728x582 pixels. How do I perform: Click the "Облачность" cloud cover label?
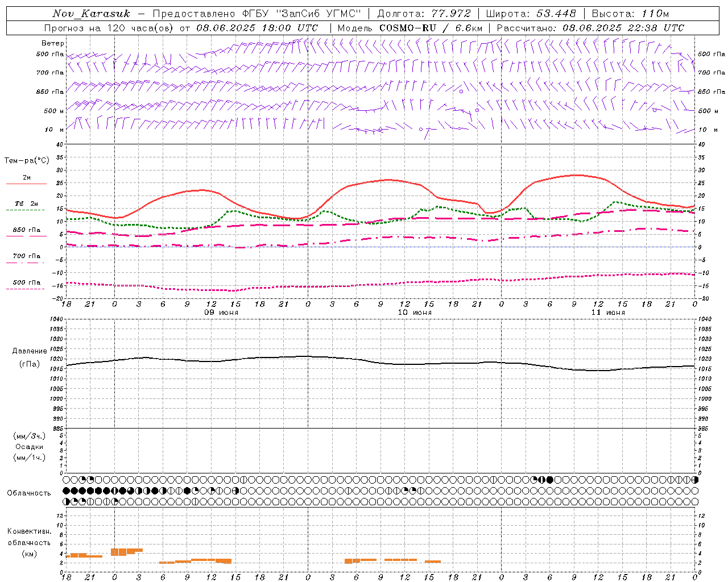[29, 493]
